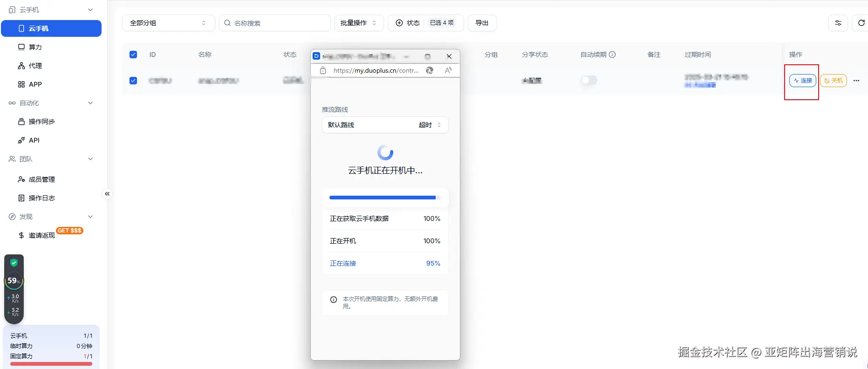Click the info icon in the notice
The image size is (868, 369).
coord(334,300)
